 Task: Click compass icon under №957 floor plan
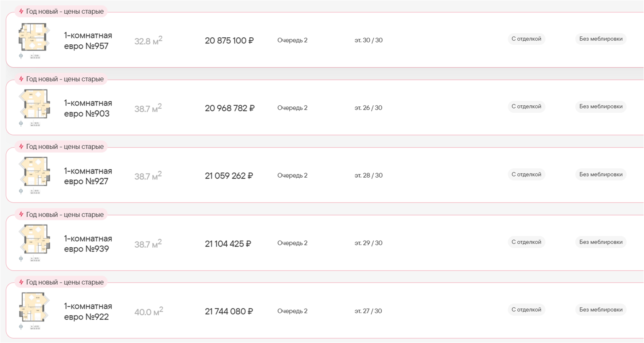(21, 56)
